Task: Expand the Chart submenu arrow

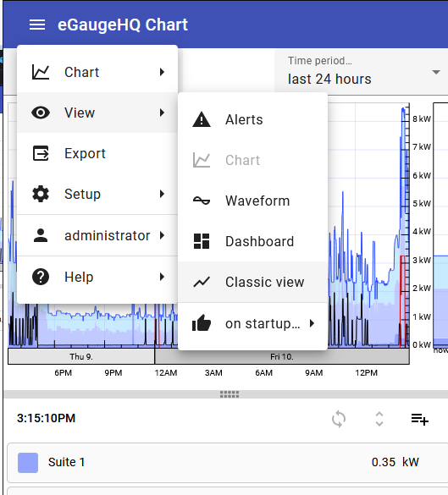Action: pos(162,72)
